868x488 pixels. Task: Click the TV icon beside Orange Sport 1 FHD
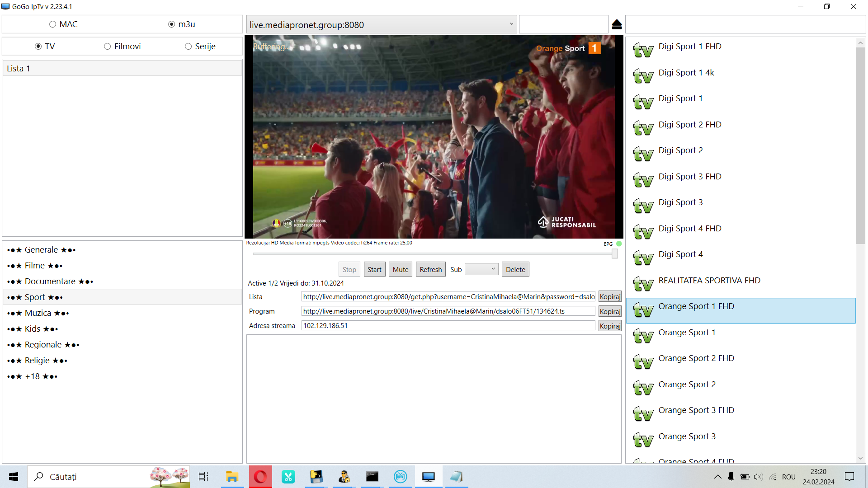(643, 310)
